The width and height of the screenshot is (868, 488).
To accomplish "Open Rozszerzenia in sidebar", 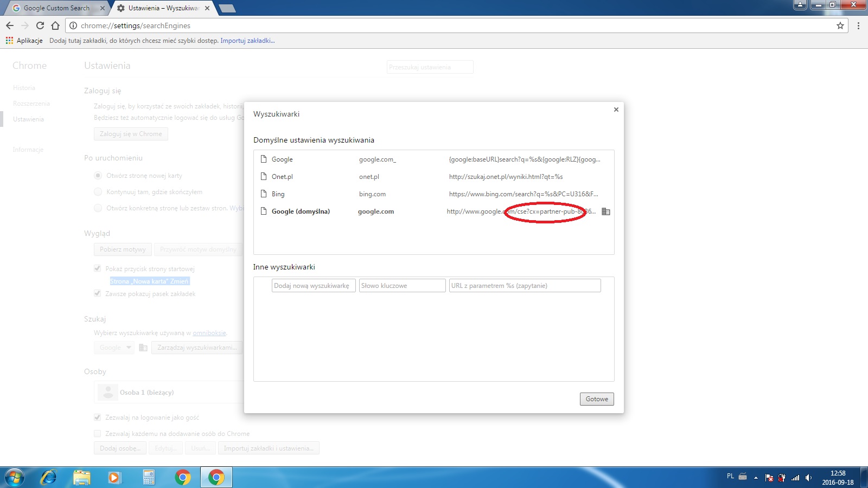I will [x=31, y=104].
